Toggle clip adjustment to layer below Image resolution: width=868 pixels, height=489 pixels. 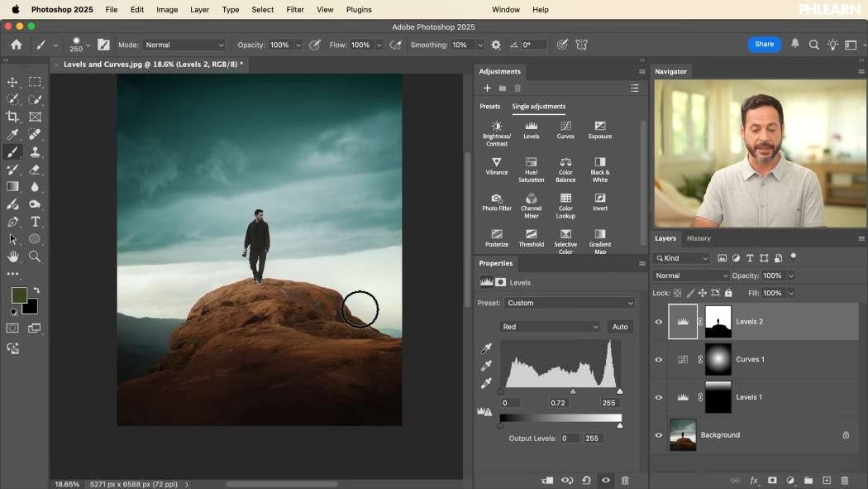pyautogui.click(x=547, y=480)
